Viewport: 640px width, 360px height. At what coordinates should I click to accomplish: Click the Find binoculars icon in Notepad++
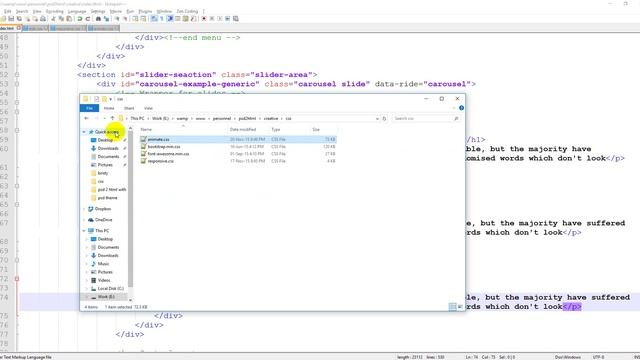click(x=98, y=19)
